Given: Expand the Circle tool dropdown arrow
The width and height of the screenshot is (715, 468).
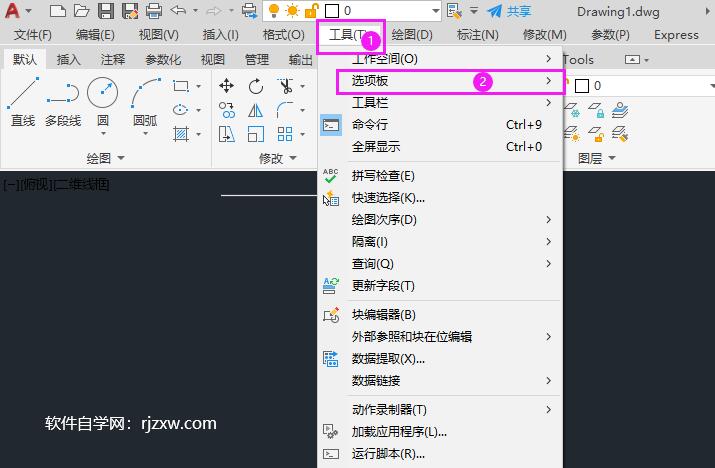Looking at the screenshot, I should (103, 134).
